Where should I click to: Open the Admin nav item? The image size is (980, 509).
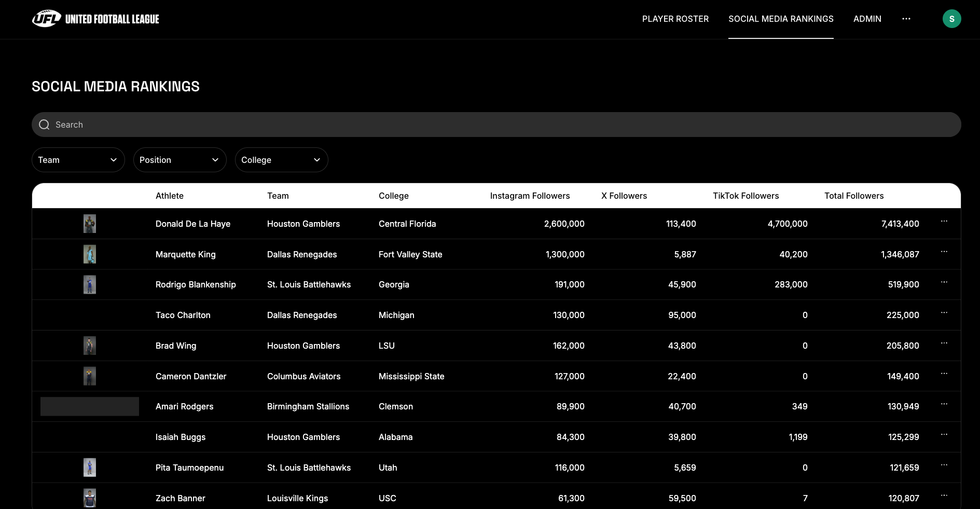click(x=867, y=19)
